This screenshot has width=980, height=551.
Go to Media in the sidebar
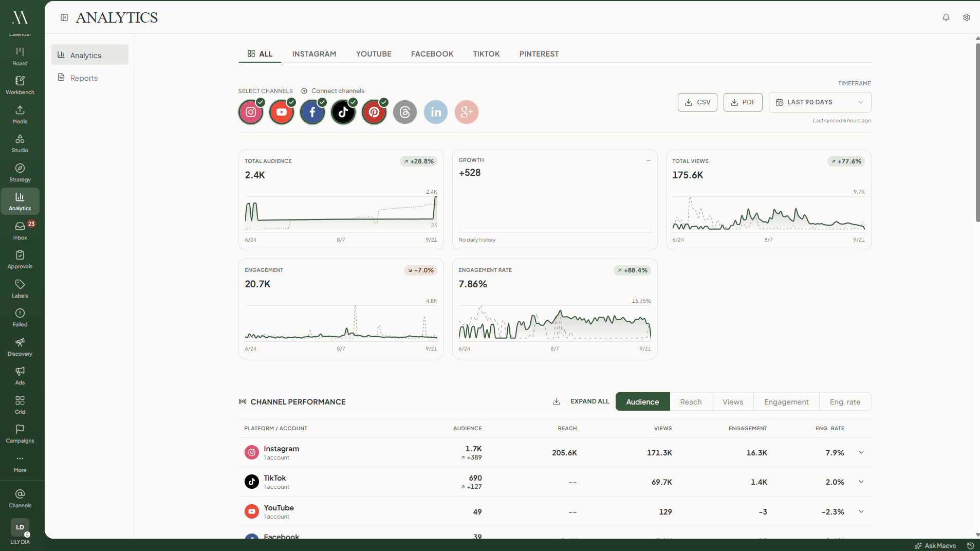(20, 115)
